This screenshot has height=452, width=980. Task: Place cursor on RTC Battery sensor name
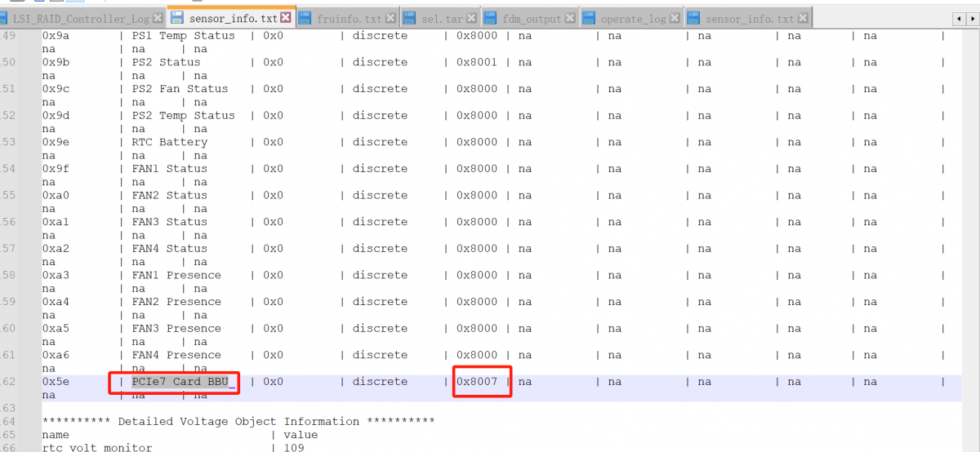point(169,142)
